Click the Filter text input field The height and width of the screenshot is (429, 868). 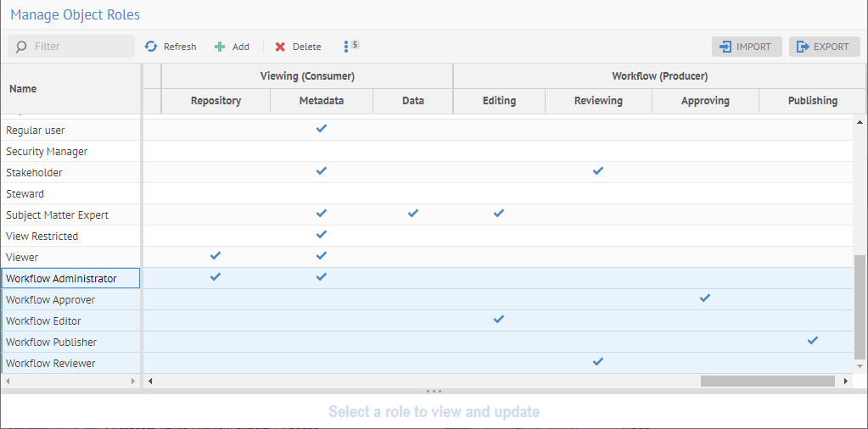[81, 47]
